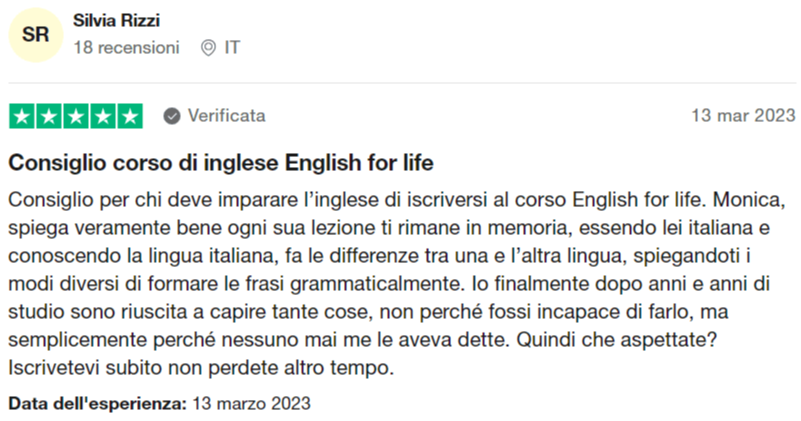Click the final line Iscrivetevi subito
Viewport: 801px width, 421px height.
coord(201,368)
